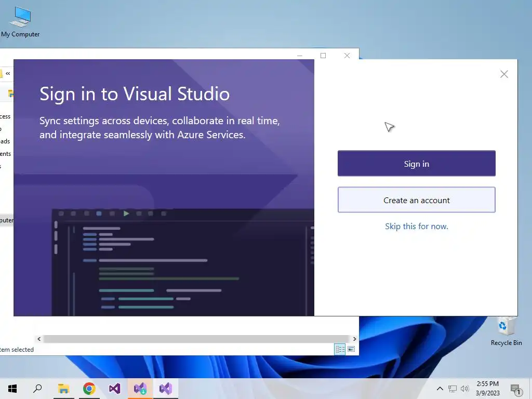Viewport: 532px width, 399px height.
Task: Click Create an account button
Action: tap(416, 200)
